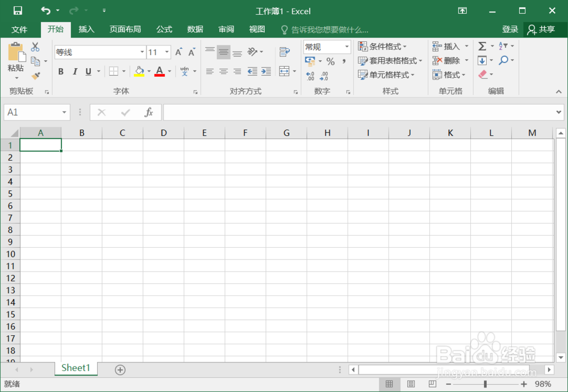This screenshot has height=392, width=568.
Task: Switch to the 页面布局 tab
Action: (x=126, y=30)
